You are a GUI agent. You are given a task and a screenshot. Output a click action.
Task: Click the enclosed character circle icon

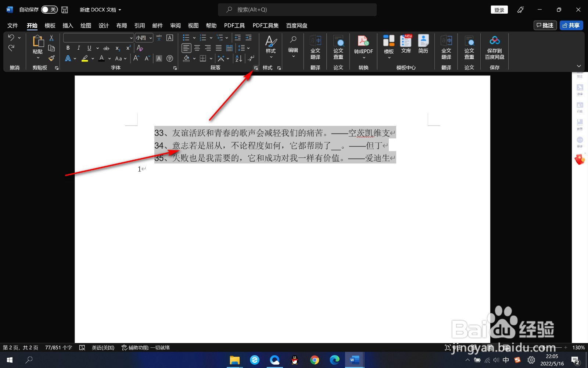tap(170, 58)
